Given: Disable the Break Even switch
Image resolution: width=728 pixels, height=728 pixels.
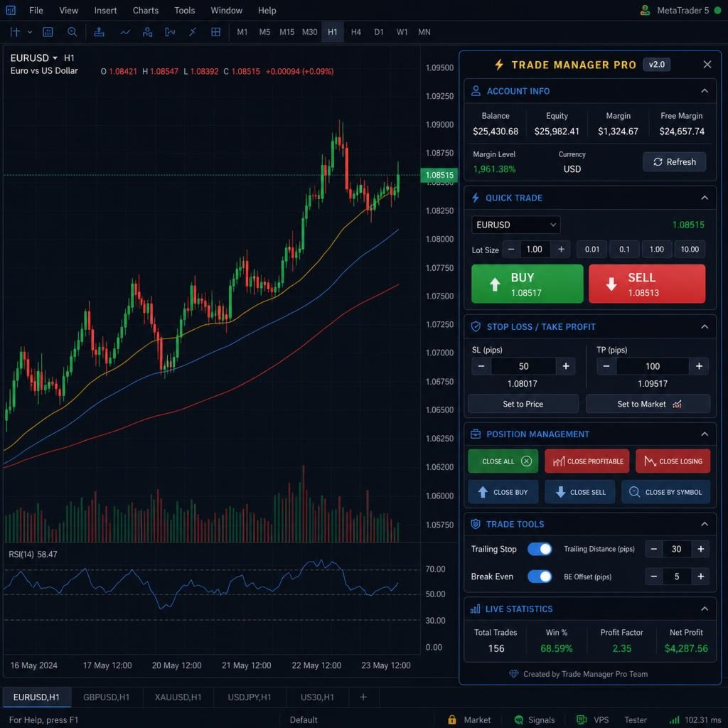Looking at the screenshot, I should [540, 577].
